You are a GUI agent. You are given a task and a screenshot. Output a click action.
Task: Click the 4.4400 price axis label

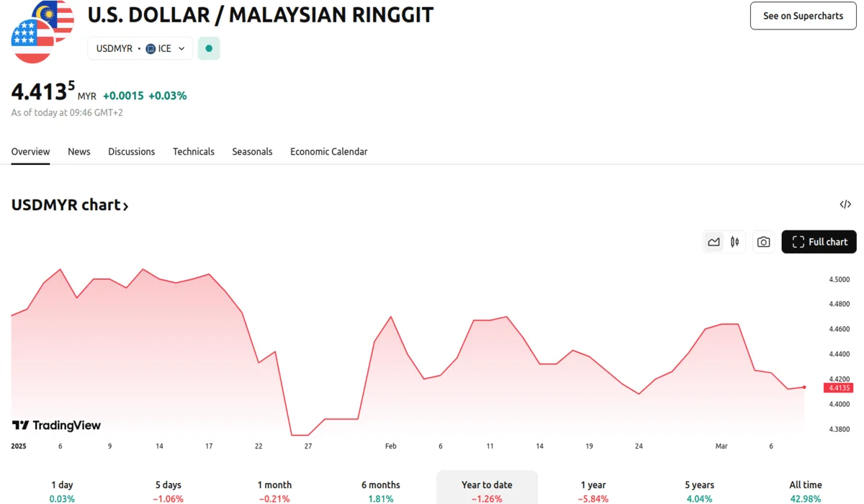[840, 354]
